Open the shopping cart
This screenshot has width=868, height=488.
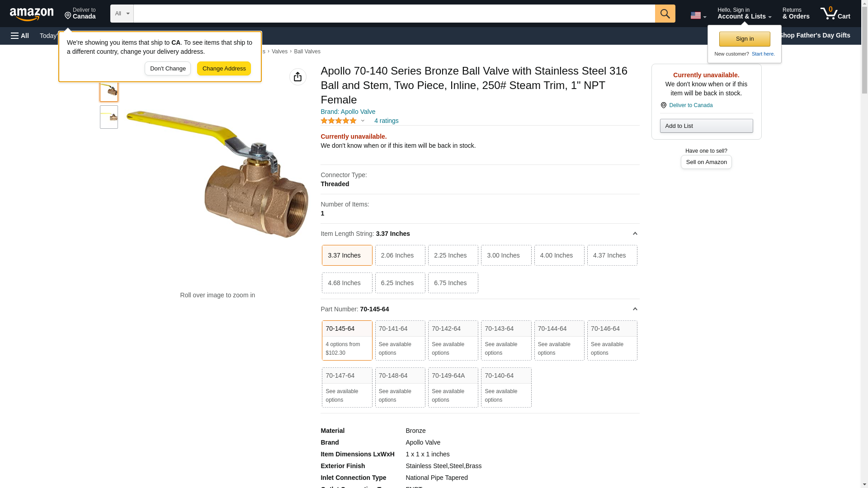tap(835, 14)
